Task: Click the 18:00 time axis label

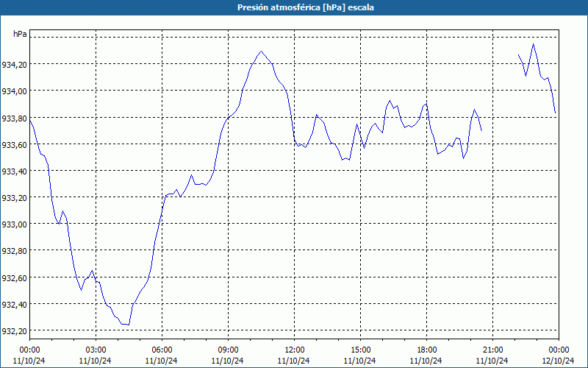Action: pyautogui.click(x=426, y=350)
